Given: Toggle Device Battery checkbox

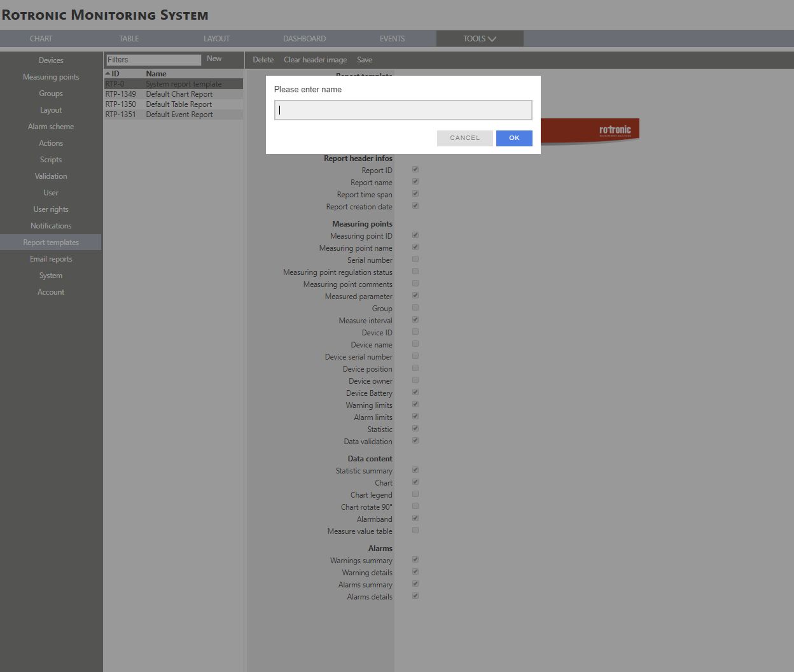Looking at the screenshot, I should click(x=415, y=393).
